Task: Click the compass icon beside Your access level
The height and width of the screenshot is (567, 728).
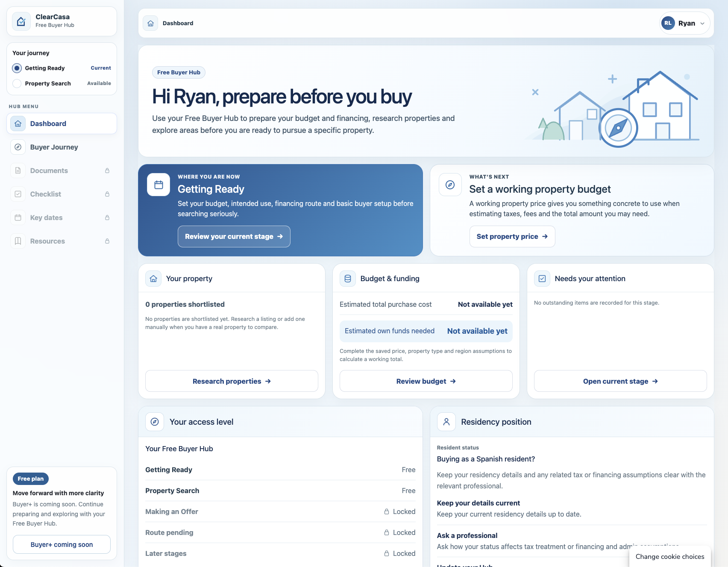Action: (x=155, y=422)
